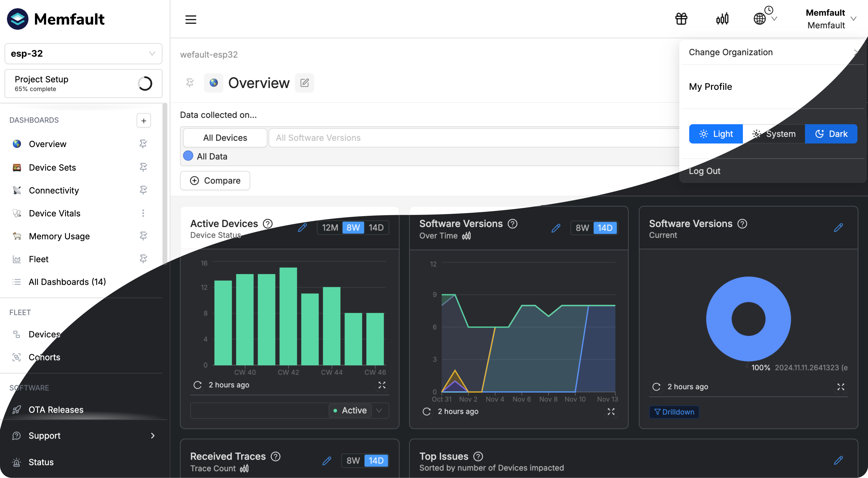Viewport: 868px width, 478px height.
Task: Click the pencil icon on Active Devices card
Action: point(302,228)
